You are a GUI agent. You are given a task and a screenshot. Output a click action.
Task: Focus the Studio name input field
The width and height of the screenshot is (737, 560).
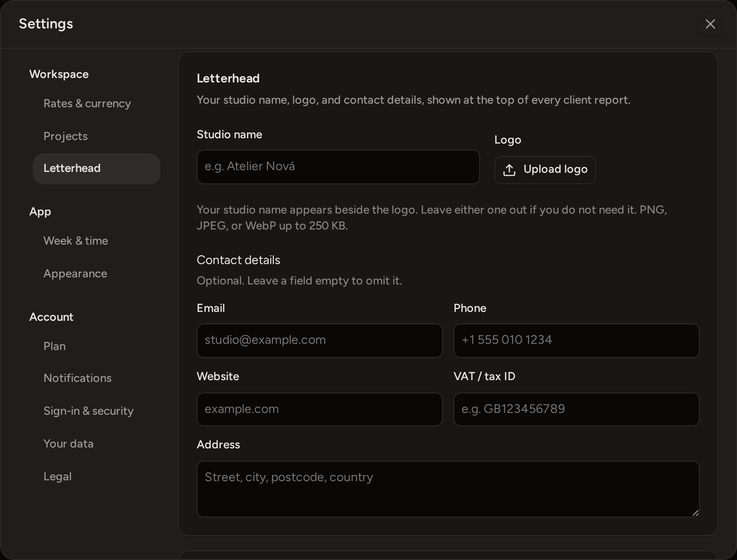point(338,167)
